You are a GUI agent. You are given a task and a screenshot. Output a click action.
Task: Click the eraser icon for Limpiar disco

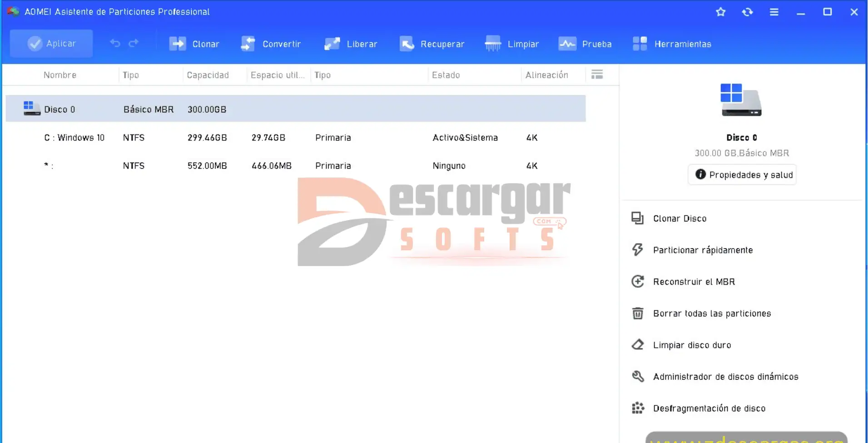coord(638,345)
